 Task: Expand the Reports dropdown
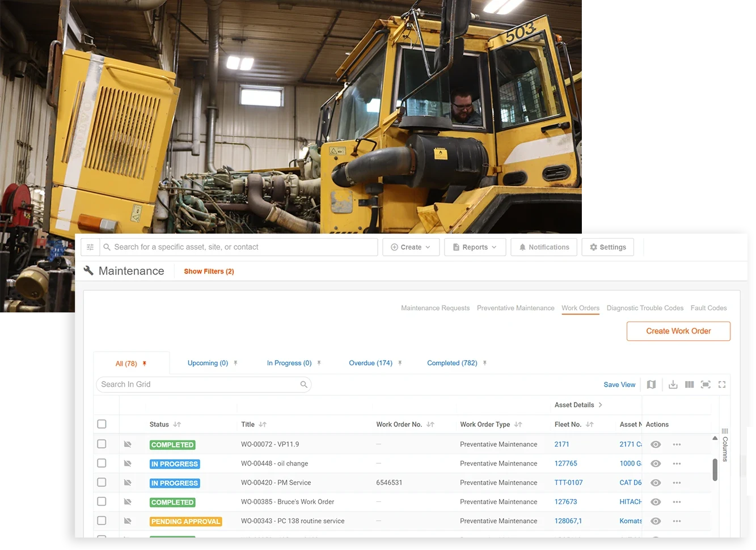coord(475,247)
